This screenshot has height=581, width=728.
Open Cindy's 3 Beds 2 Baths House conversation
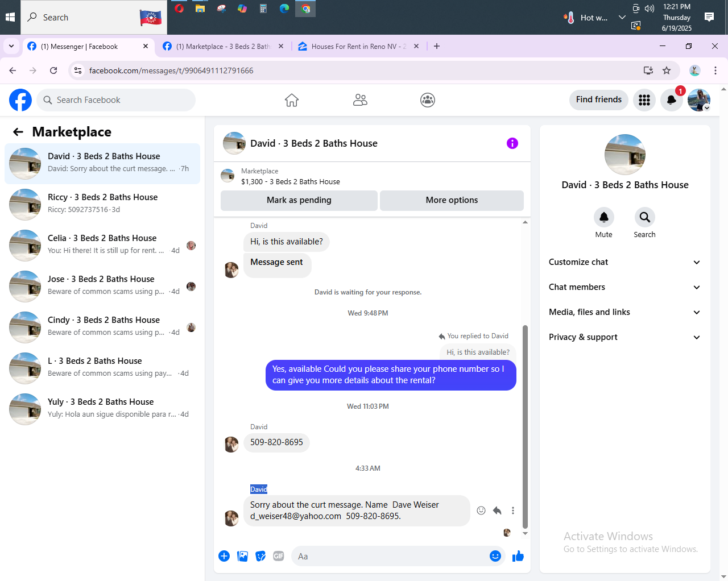point(102,327)
